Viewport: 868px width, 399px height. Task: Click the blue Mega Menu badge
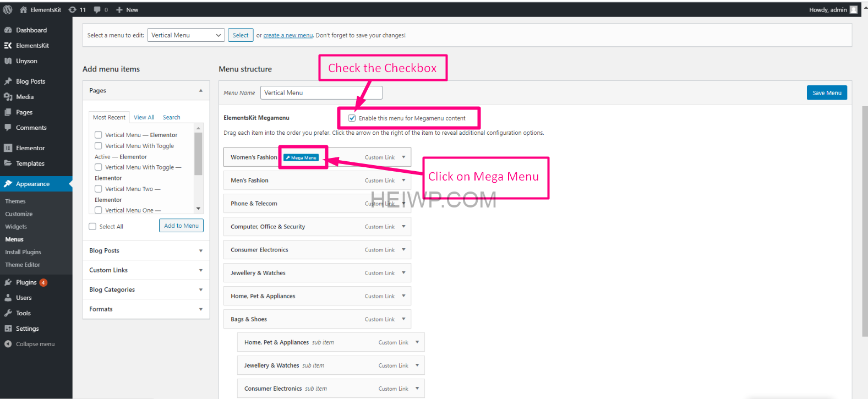(301, 157)
